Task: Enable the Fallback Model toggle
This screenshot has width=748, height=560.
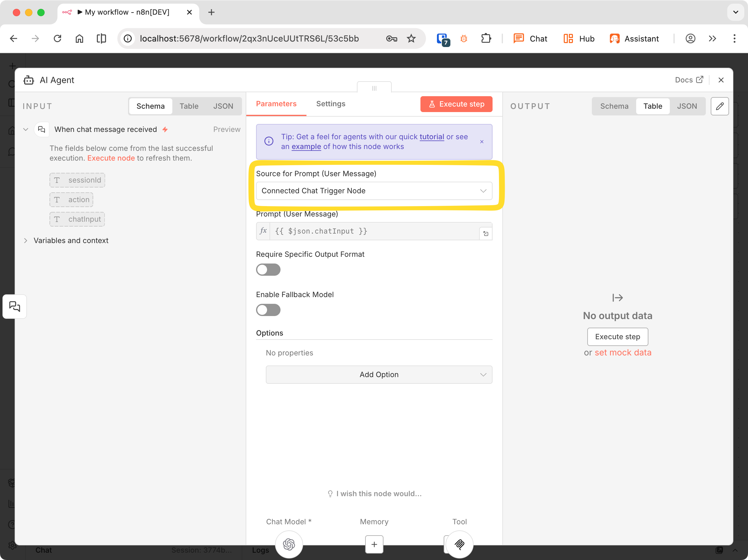Action: click(x=268, y=310)
